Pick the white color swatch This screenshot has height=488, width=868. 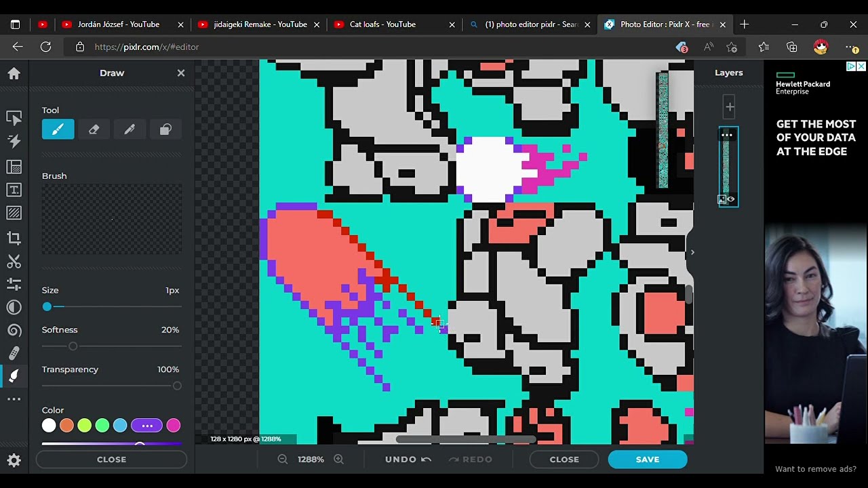point(49,426)
